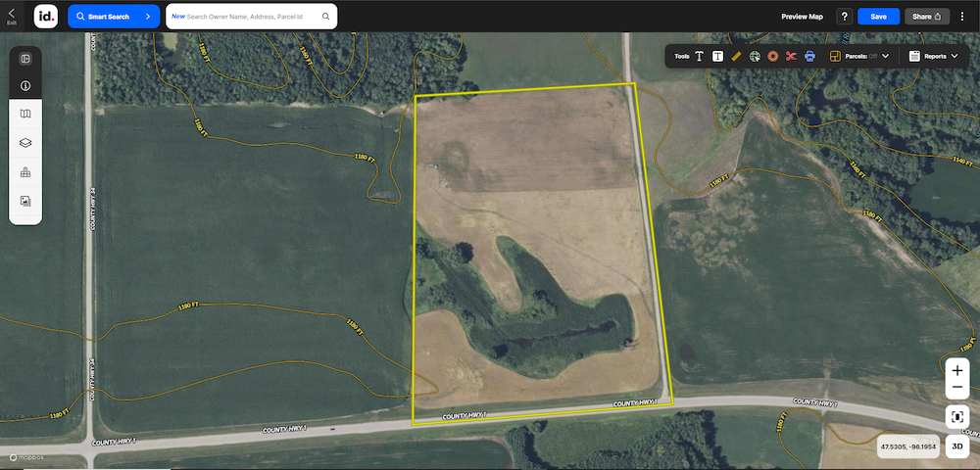Click the globe cursor selection tool
The width and height of the screenshot is (980, 470).
(x=755, y=57)
